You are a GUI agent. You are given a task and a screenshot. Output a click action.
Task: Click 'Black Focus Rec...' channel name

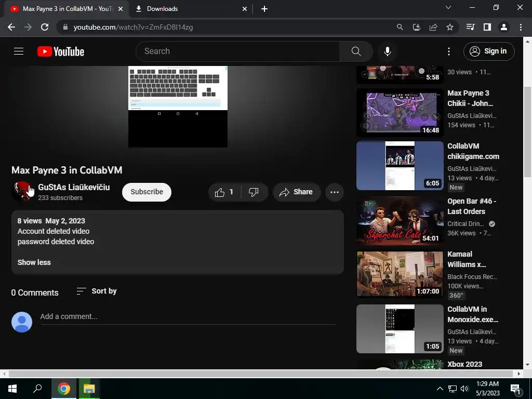(x=472, y=277)
